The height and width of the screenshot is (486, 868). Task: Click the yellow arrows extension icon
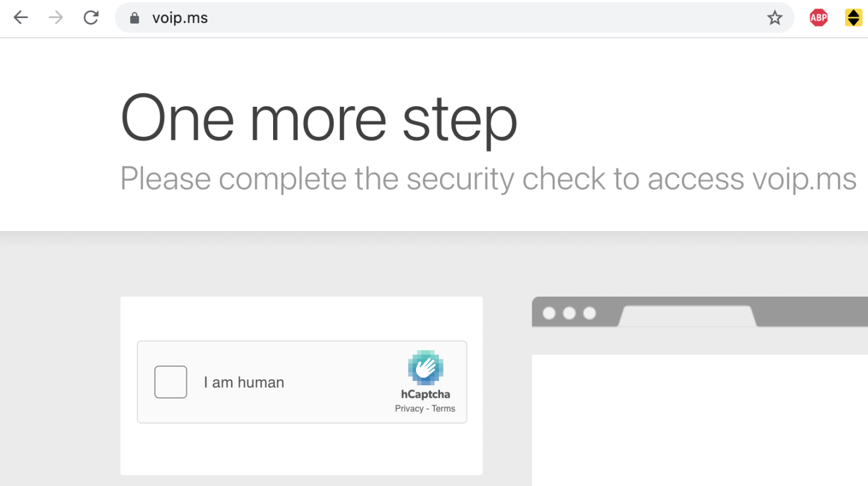[x=854, y=17]
